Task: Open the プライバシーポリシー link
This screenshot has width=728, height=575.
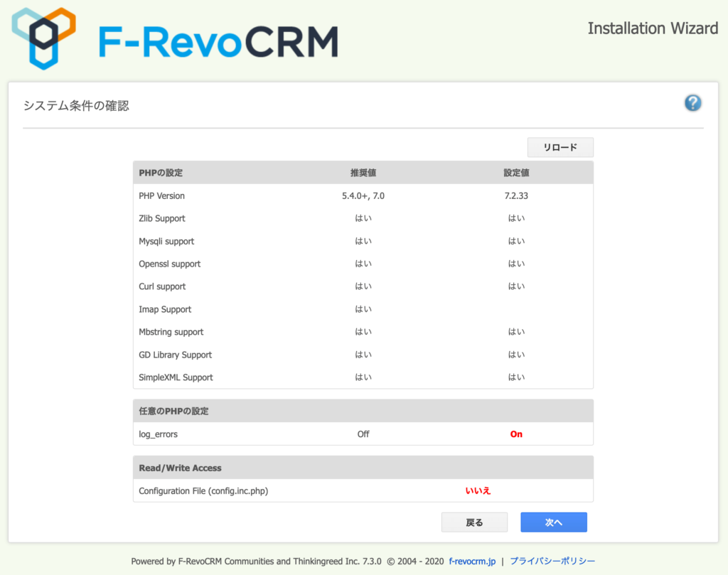Action: coord(552,561)
